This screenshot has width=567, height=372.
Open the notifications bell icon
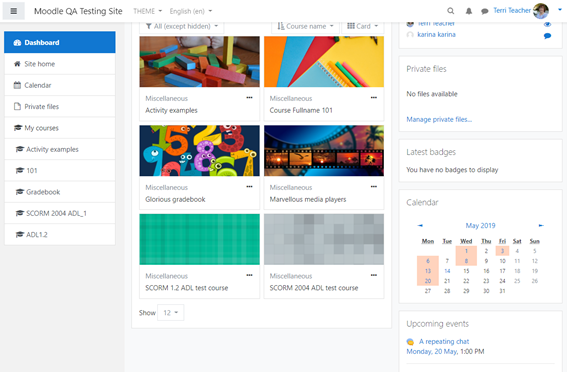(469, 11)
